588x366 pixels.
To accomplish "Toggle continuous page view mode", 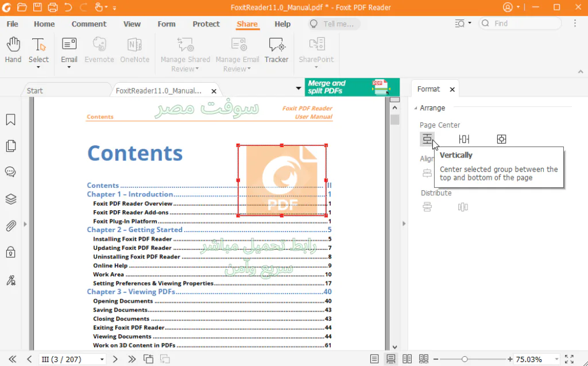I will pyautogui.click(x=390, y=359).
